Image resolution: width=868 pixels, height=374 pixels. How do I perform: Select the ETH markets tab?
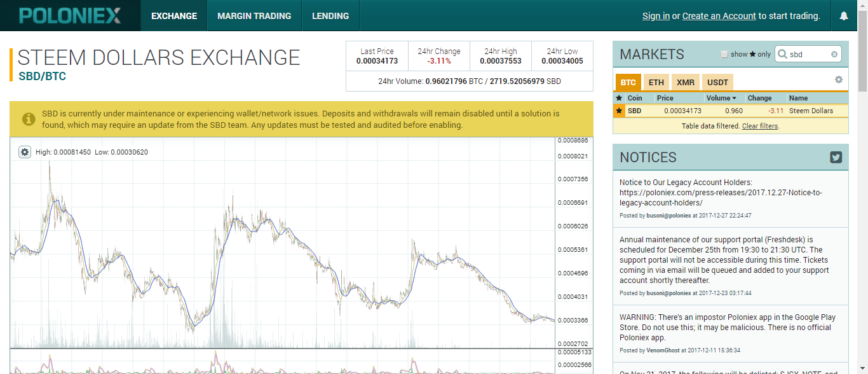click(x=656, y=83)
